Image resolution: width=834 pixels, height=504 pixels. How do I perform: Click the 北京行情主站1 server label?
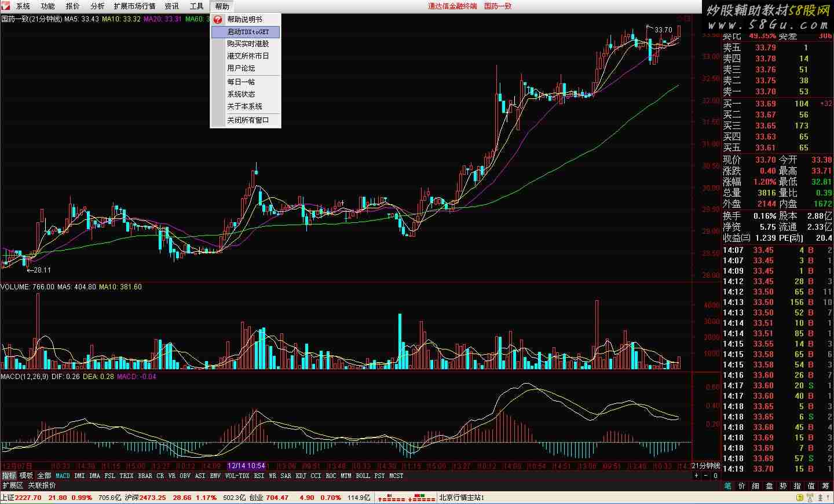462,498
